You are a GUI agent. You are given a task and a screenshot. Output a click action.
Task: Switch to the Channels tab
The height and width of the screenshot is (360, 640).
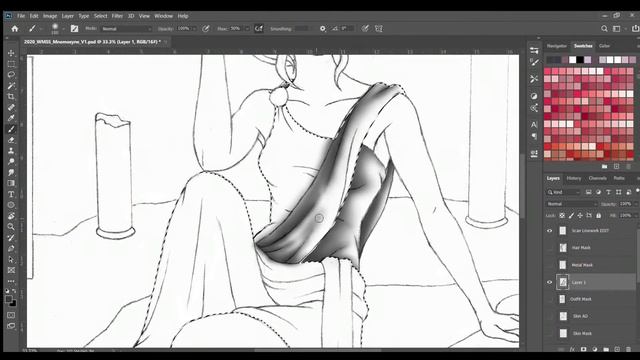click(598, 178)
